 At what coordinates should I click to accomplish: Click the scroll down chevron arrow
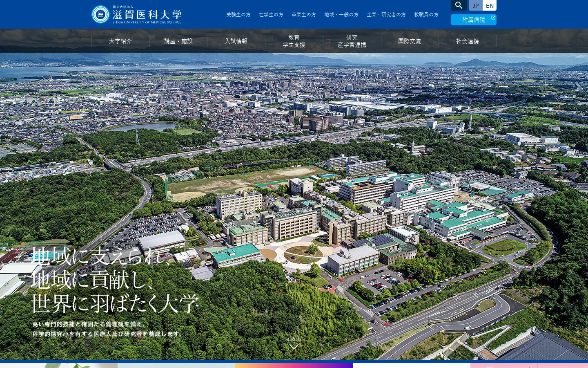294,347
